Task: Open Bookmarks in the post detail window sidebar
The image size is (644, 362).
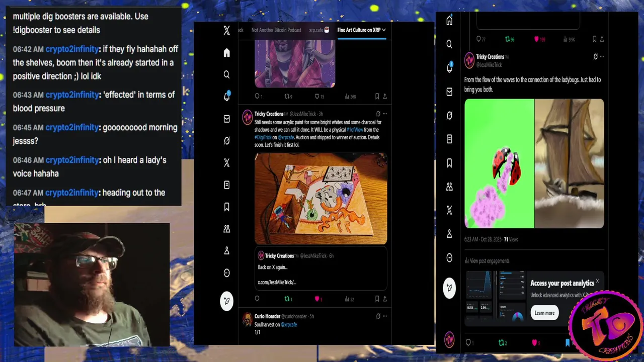Action: pos(449,163)
